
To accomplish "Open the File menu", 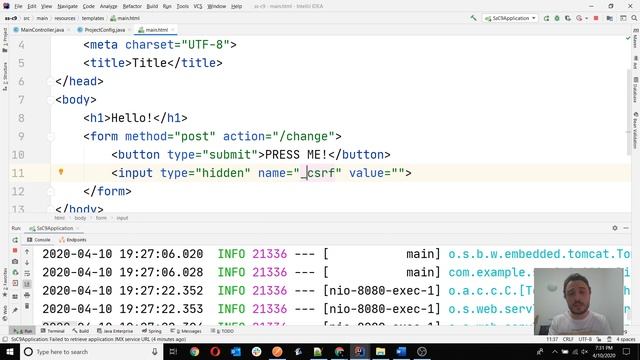I will [18, 6].
